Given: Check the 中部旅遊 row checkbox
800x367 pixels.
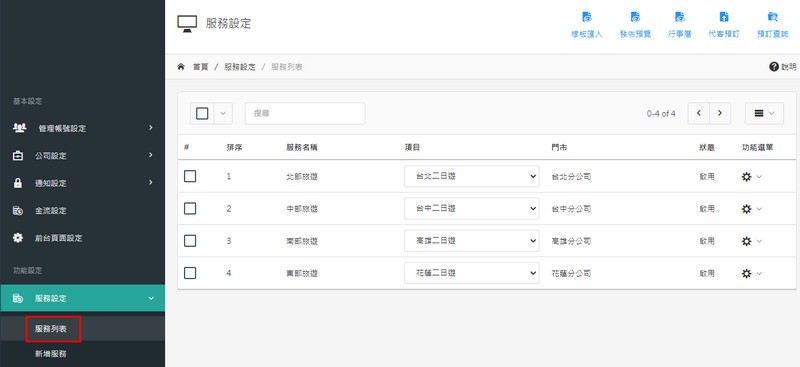Looking at the screenshot, I should [190, 208].
